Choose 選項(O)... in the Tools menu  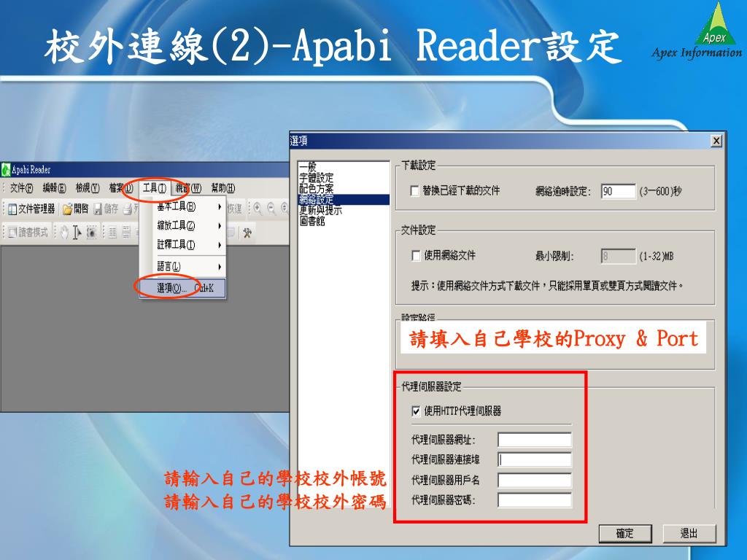(182, 288)
